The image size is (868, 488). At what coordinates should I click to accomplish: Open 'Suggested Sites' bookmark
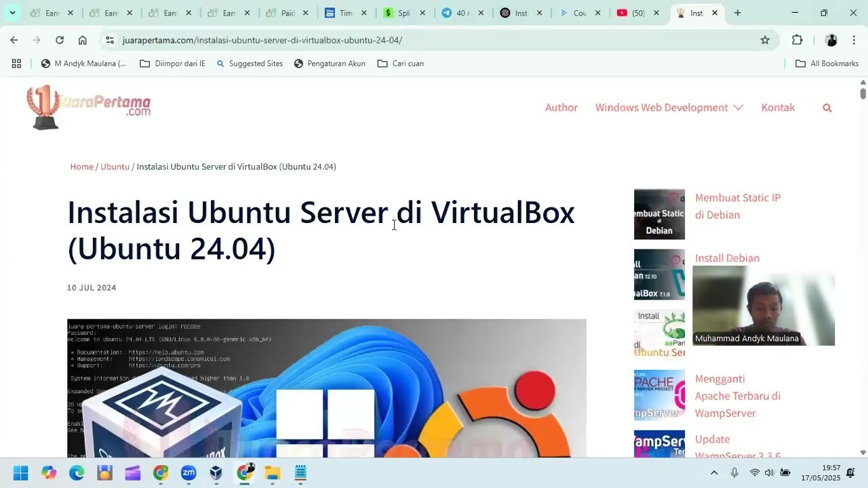click(x=249, y=64)
